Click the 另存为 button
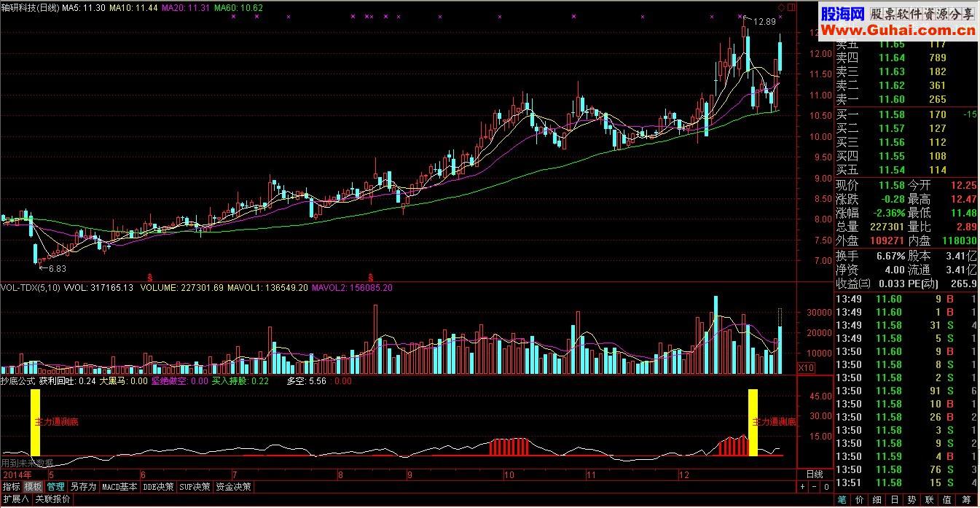980x508 pixels. pyautogui.click(x=83, y=487)
